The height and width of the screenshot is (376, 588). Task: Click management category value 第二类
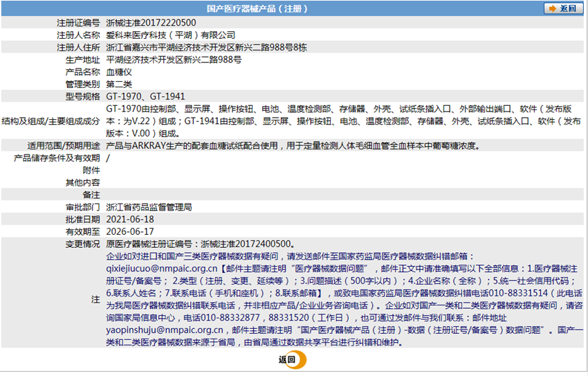[x=119, y=84]
